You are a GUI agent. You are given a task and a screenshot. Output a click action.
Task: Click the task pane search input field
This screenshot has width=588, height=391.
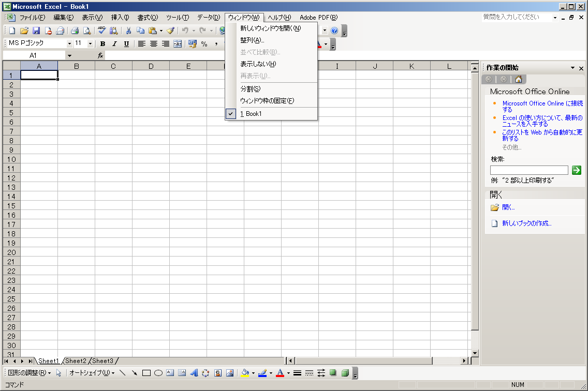click(x=529, y=170)
